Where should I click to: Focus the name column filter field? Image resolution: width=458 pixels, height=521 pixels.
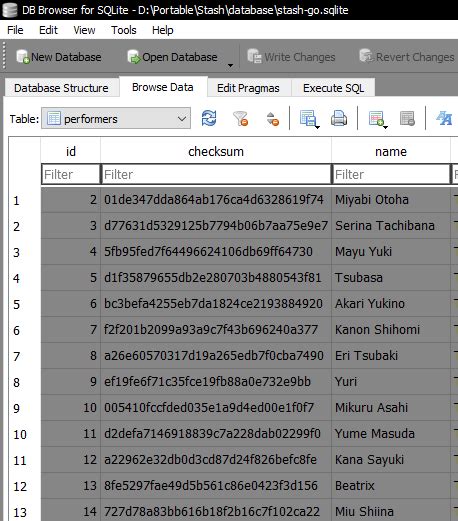pos(391,174)
